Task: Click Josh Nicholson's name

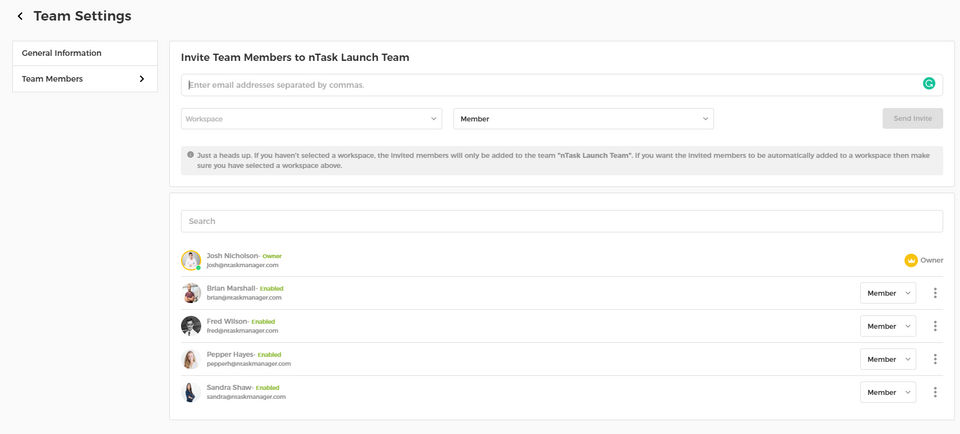Action: point(233,255)
